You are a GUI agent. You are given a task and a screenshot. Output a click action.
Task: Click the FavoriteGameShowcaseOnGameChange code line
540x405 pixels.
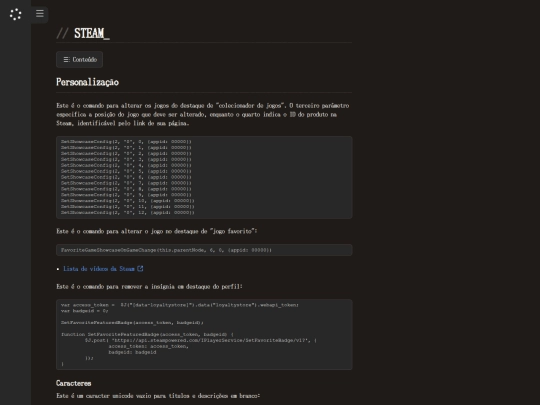click(x=166, y=250)
